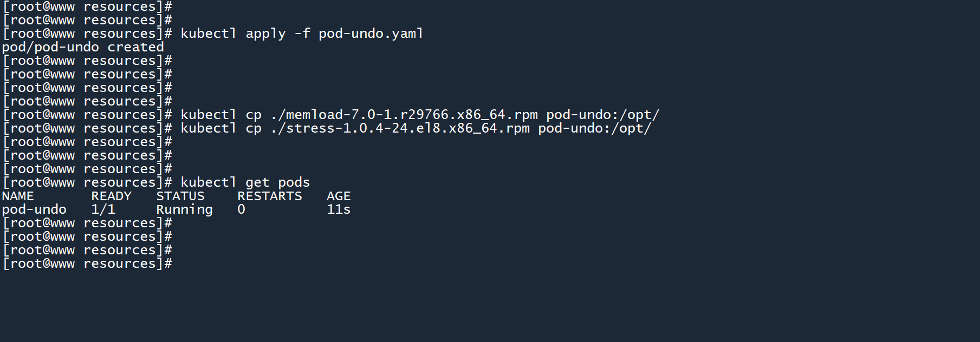Click the 'kubectl get pods' command text
Image resolution: width=980 pixels, height=342 pixels.
pyautogui.click(x=245, y=182)
